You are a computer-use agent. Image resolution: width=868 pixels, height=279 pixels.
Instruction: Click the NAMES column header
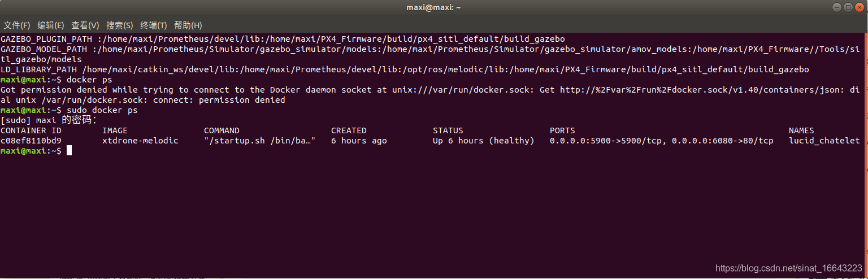click(801, 130)
